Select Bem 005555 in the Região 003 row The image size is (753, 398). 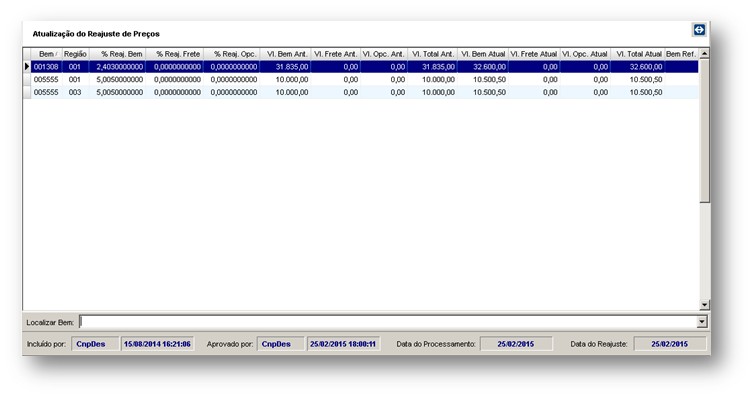click(x=47, y=92)
